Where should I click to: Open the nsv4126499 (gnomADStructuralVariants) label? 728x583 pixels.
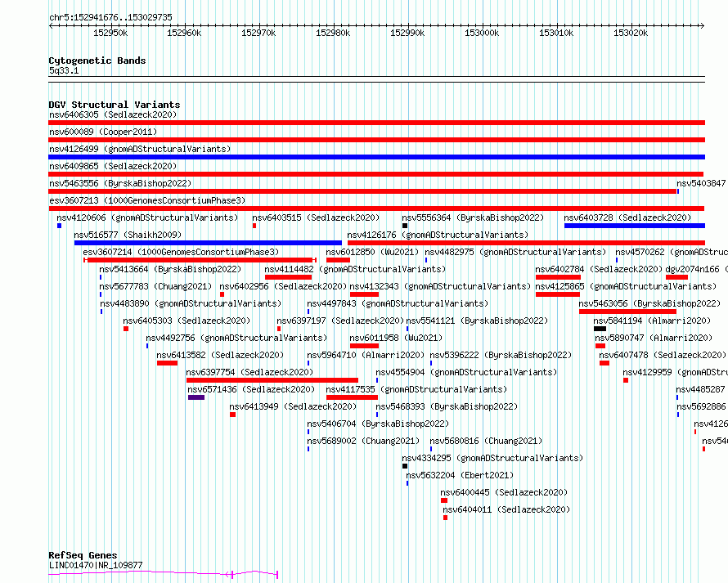coord(140,149)
